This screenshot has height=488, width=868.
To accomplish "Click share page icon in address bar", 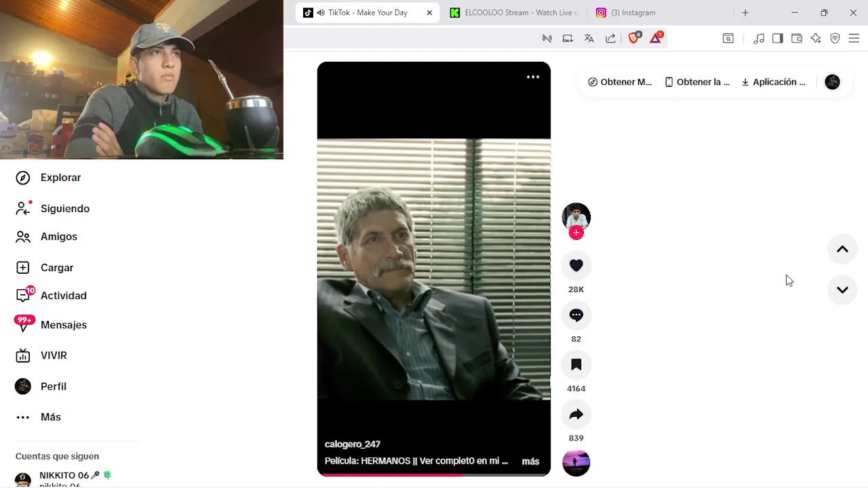I will tap(610, 39).
